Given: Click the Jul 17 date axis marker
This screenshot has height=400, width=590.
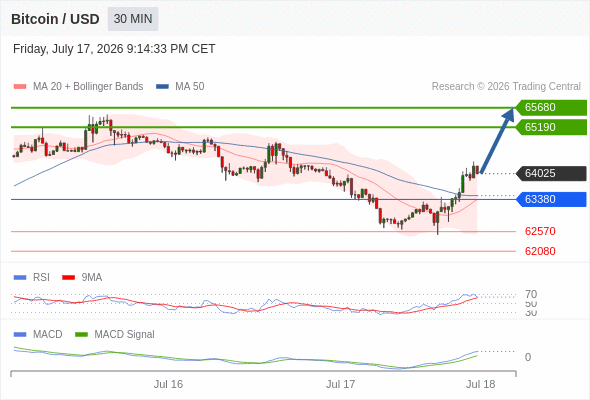Looking at the screenshot, I should [340, 384].
